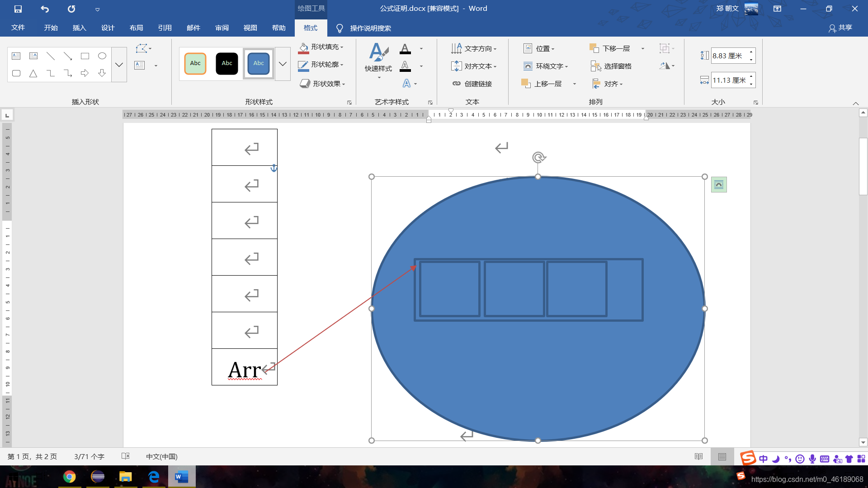Click the text fill letter A icon

tap(406, 48)
